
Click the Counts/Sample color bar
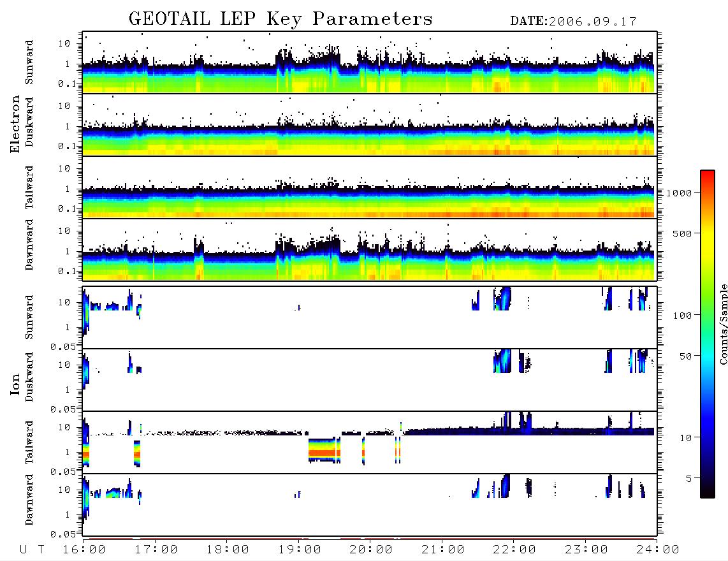click(x=708, y=335)
